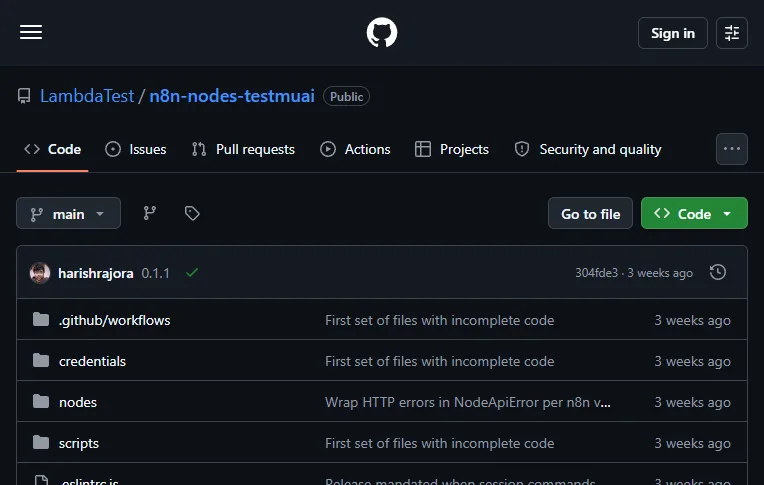Click '3 weeks ago' in credentials row
Image resolution: width=764 pixels, height=485 pixels.
pos(692,361)
